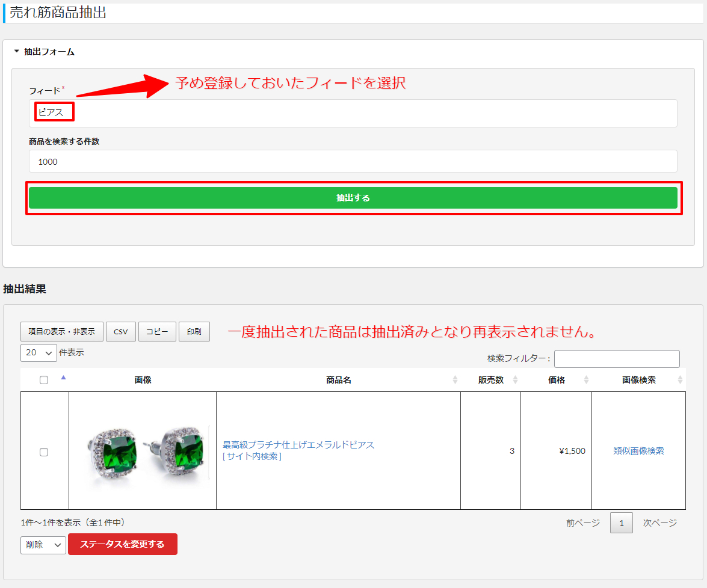
Task: Click the 商品を検索する件数 input with 1000
Action: pos(353,161)
